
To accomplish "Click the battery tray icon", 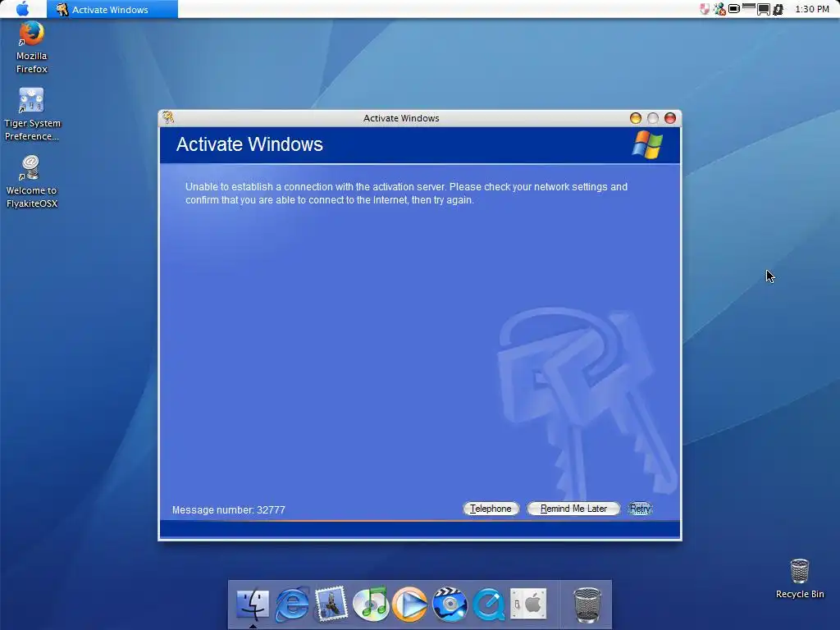I will click(x=734, y=8).
